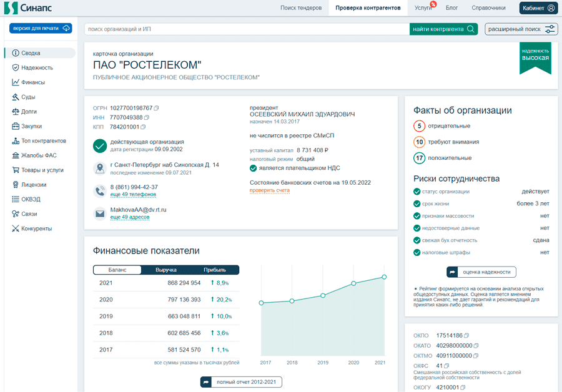Follow проверить счета link
The height and width of the screenshot is (392, 562).
[270, 190]
